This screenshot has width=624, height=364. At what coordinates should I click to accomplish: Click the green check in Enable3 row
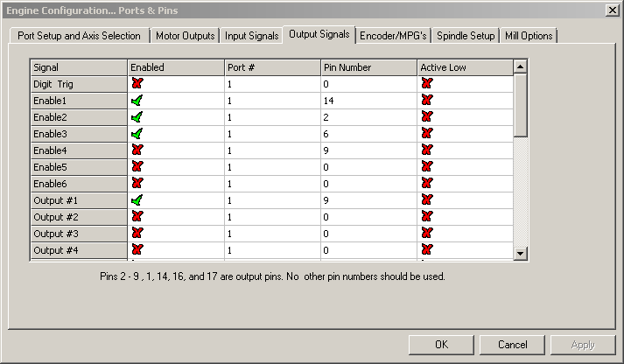point(137,134)
